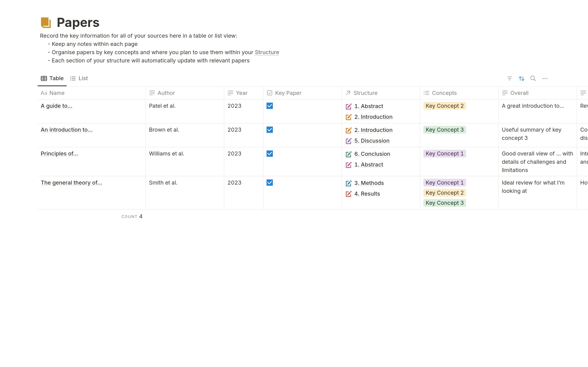
Task: Open the COUNT calculation dropdown
Action: (x=132, y=216)
